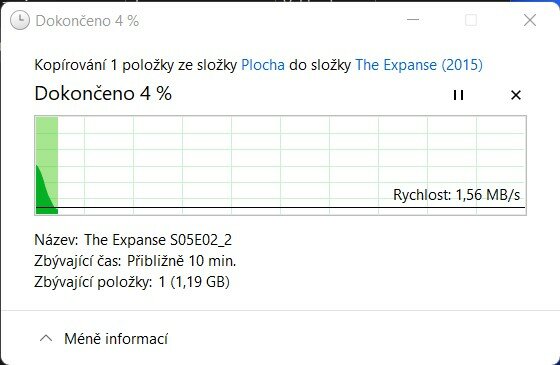
Task: Click the disabled maximize button
Action: pyautogui.click(x=471, y=20)
